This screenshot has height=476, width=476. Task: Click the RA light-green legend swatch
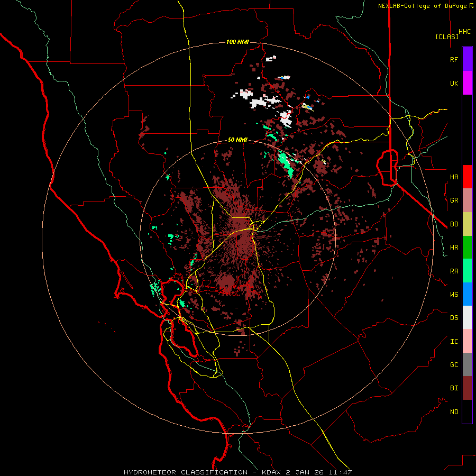coord(467,271)
